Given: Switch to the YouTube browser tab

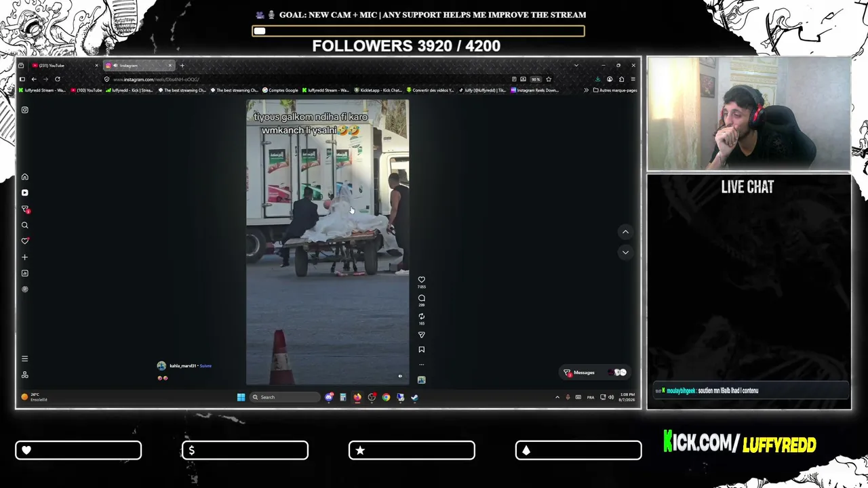Looking at the screenshot, I should [x=64, y=65].
